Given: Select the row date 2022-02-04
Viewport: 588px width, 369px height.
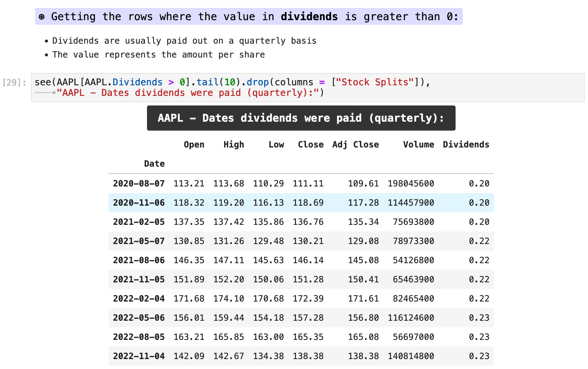Looking at the screenshot, I should click(139, 299).
